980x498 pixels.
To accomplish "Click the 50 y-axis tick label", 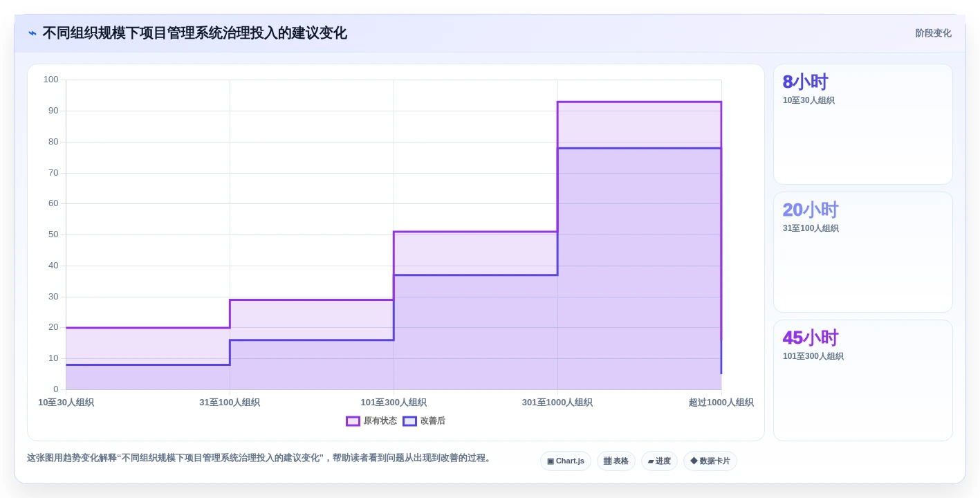I will click(x=53, y=234).
